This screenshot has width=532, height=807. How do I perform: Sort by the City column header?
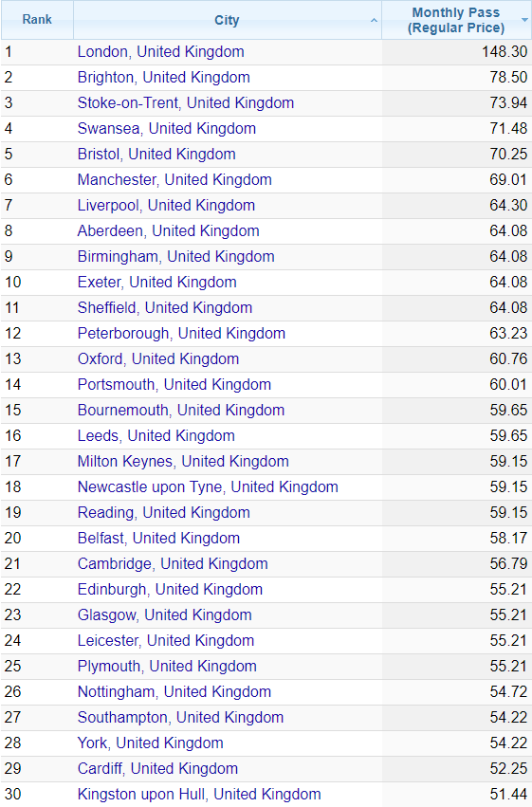(x=227, y=20)
